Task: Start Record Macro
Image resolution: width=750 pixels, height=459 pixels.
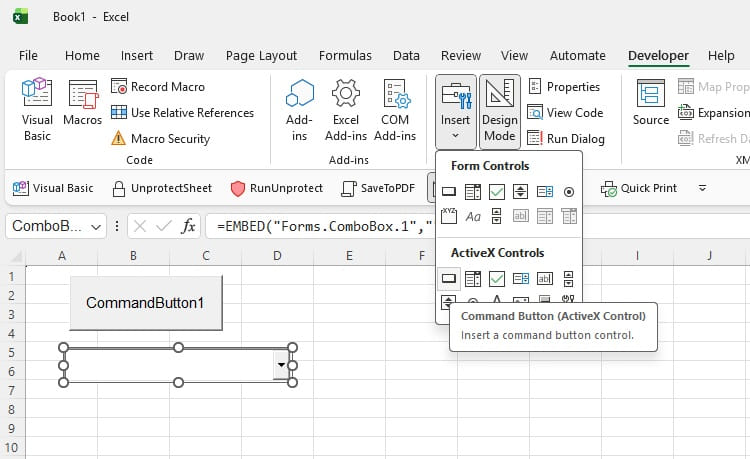Action: 158,87
